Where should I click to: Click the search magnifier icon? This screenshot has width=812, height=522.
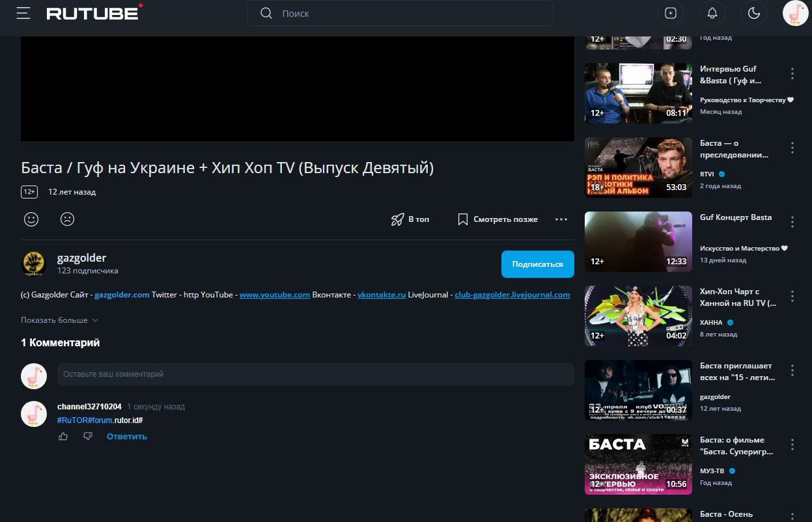266,13
